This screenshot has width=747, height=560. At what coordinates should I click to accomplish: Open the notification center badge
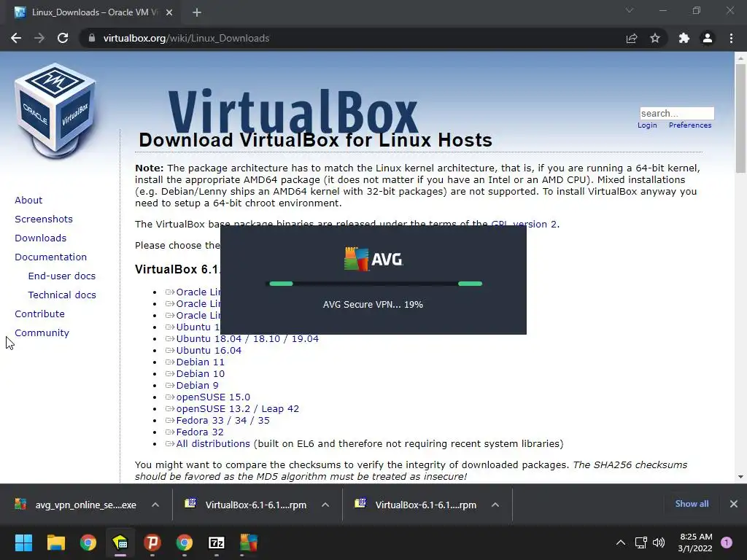click(x=727, y=542)
